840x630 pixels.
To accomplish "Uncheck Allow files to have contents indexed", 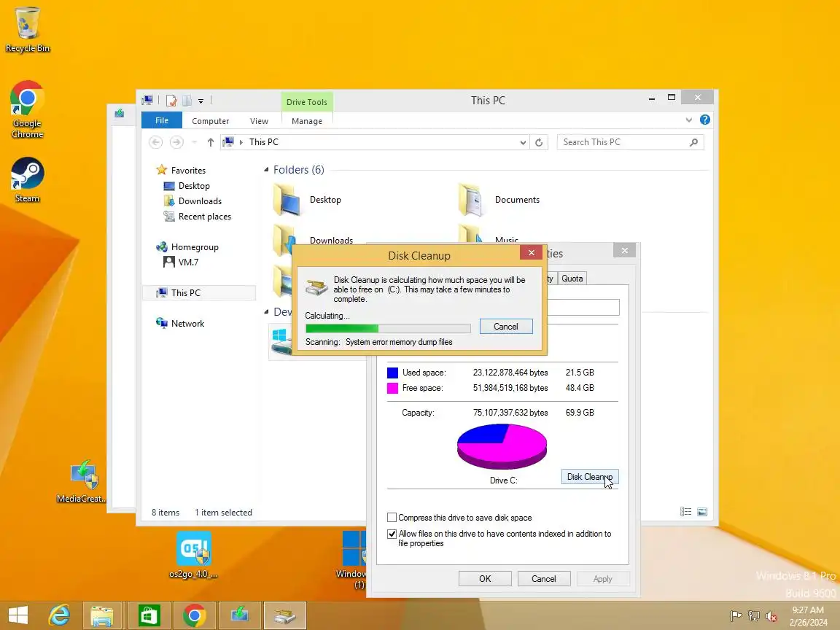I will [392, 534].
